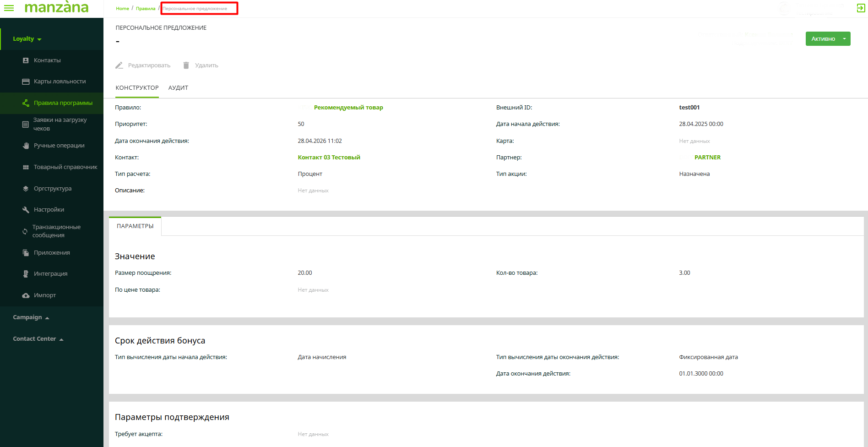Click the Товарный справочник grid icon

(26, 167)
